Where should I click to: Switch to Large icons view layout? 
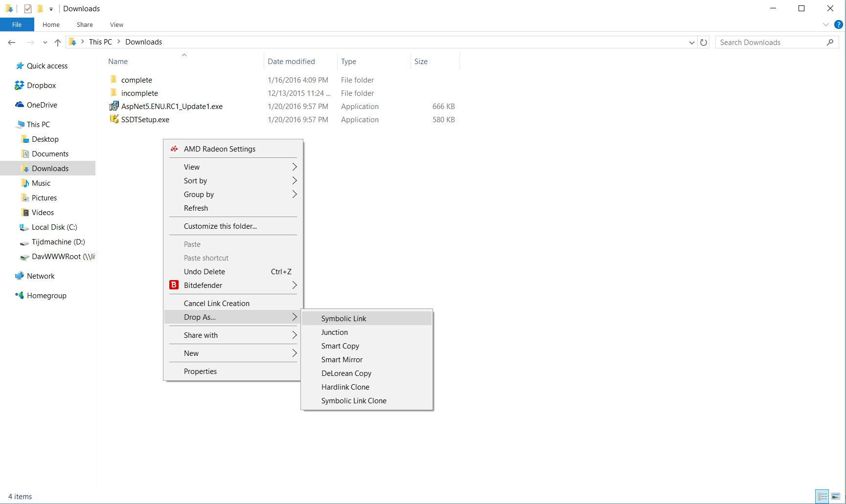[x=836, y=496]
